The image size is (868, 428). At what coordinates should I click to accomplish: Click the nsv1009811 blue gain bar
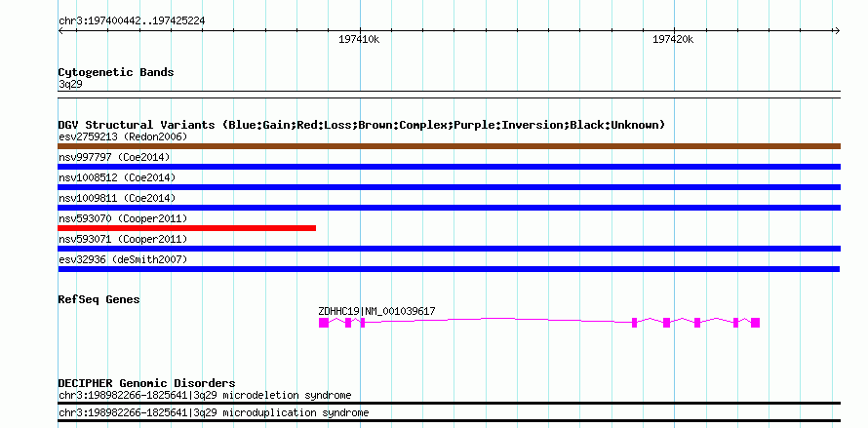tap(449, 208)
